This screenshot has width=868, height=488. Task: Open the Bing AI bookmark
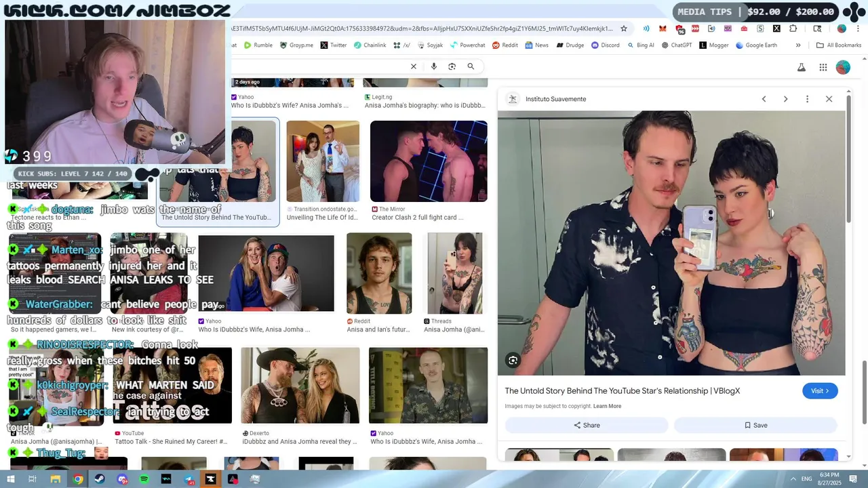pyautogui.click(x=640, y=45)
